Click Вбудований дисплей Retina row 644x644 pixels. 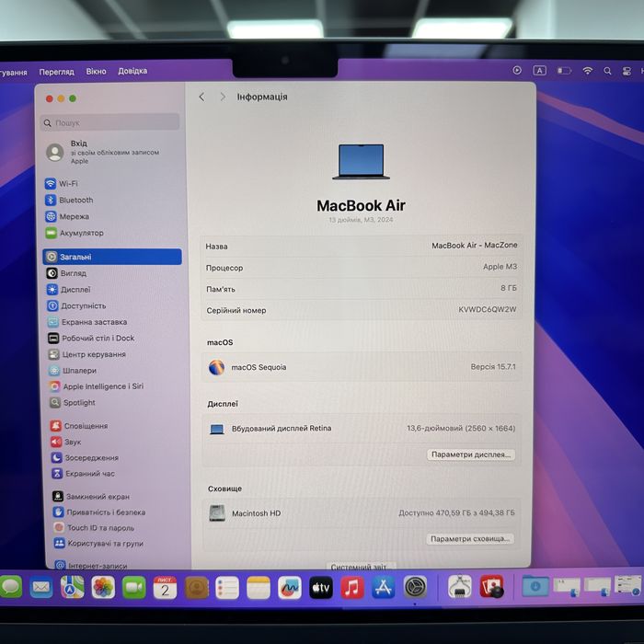point(362,429)
